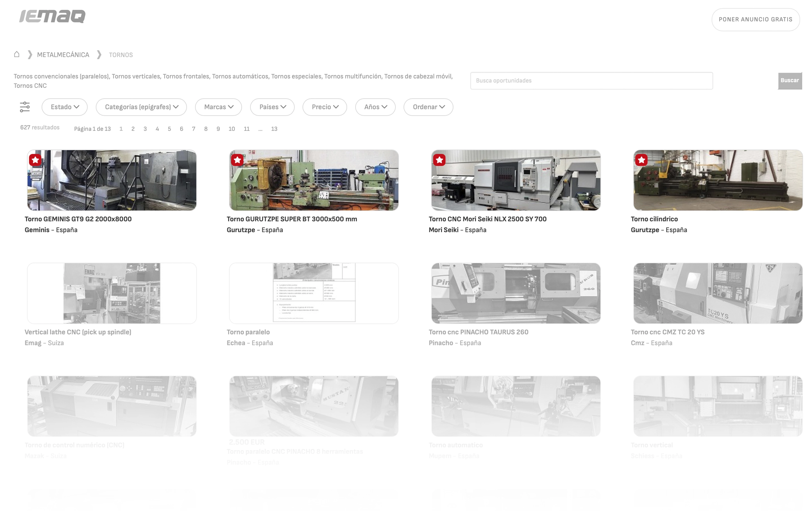Open the Ordenar sorting dropdown
Viewport: 811px width, 532px height.
[x=428, y=107]
